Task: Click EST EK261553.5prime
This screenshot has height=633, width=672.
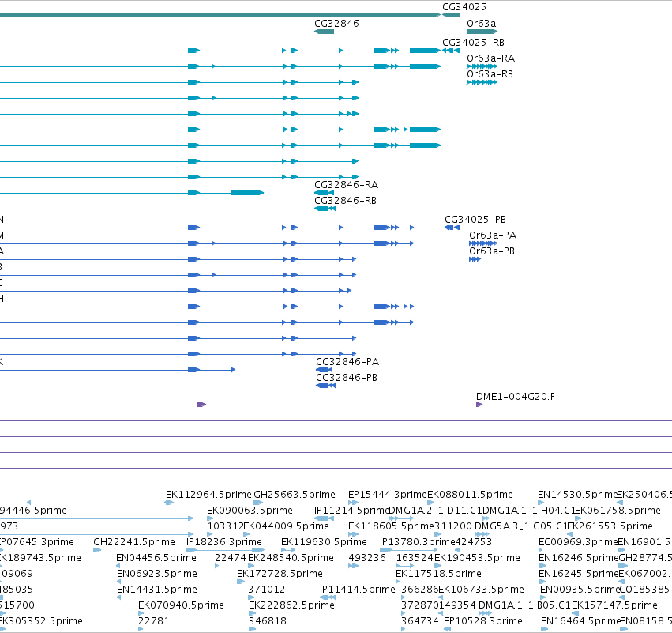Action: coord(610,526)
